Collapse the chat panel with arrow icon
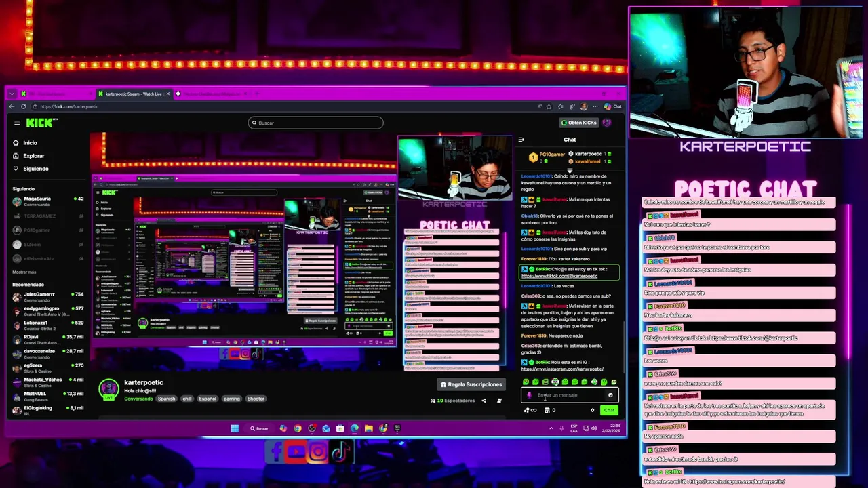 pyautogui.click(x=521, y=140)
